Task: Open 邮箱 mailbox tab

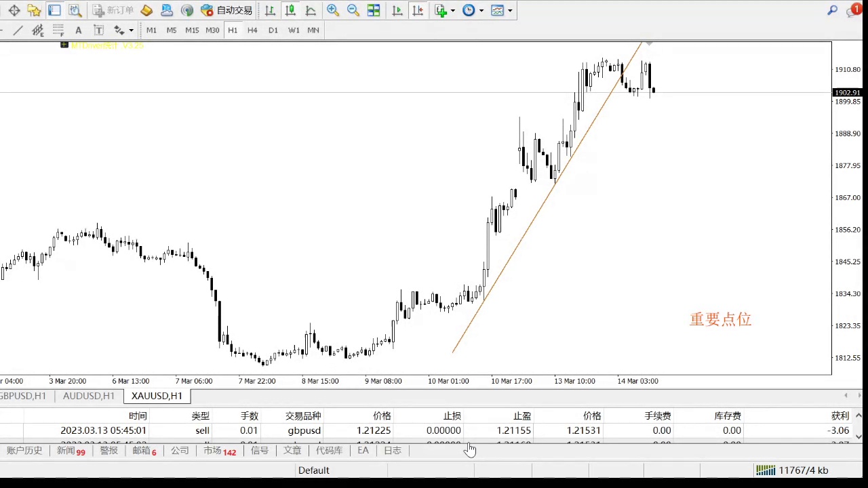Action: coord(144,451)
